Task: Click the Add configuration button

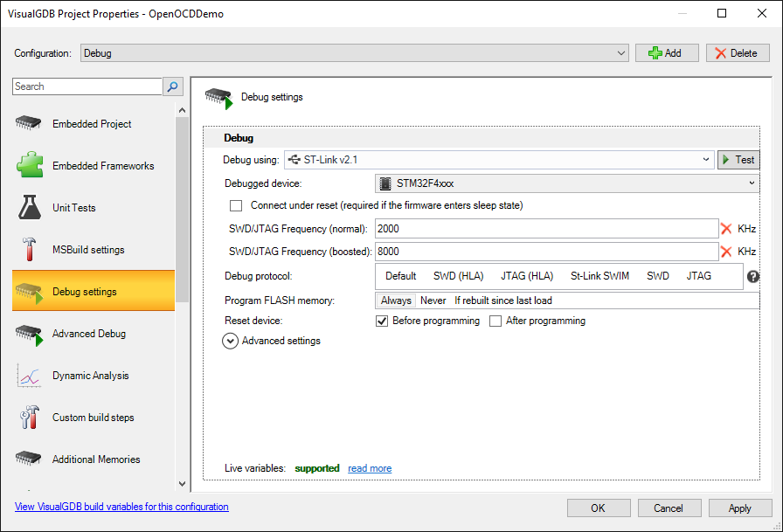Action: pyautogui.click(x=667, y=53)
